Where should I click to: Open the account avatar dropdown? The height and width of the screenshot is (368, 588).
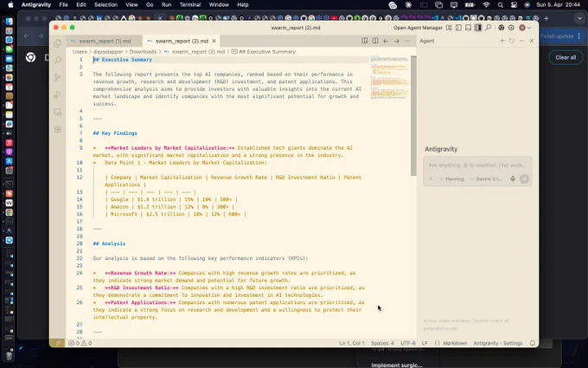tap(525, 28)
